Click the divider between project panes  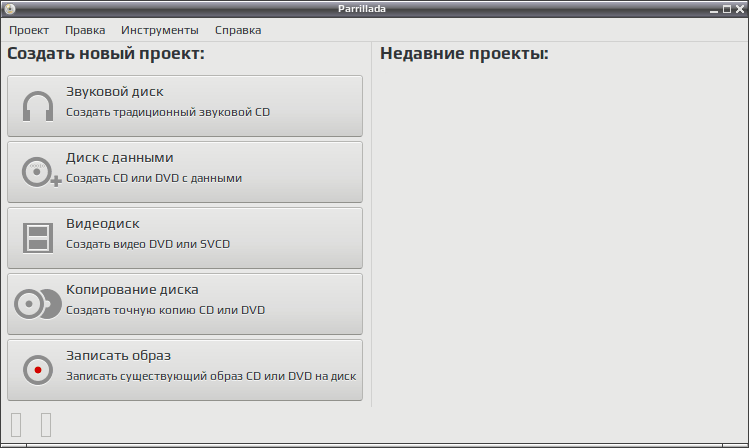pos(372,224)
